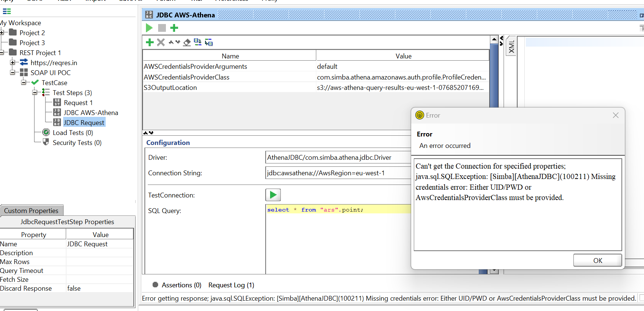
Task: Run the JDBC test step with green play
Action: coord(149,28)
